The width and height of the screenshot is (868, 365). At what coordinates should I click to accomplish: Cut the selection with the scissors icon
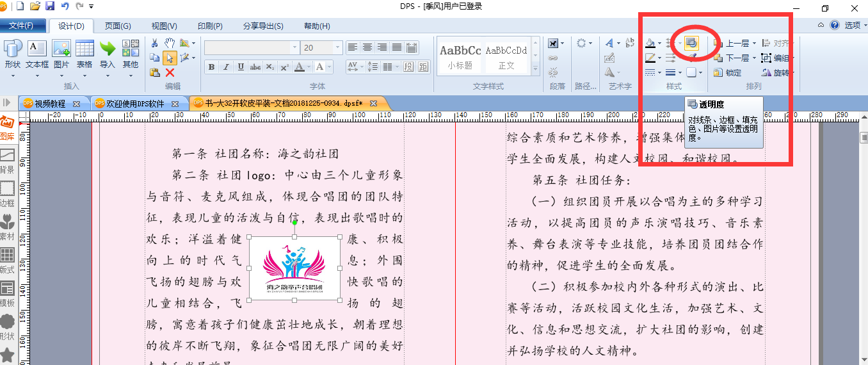point(154,43)
